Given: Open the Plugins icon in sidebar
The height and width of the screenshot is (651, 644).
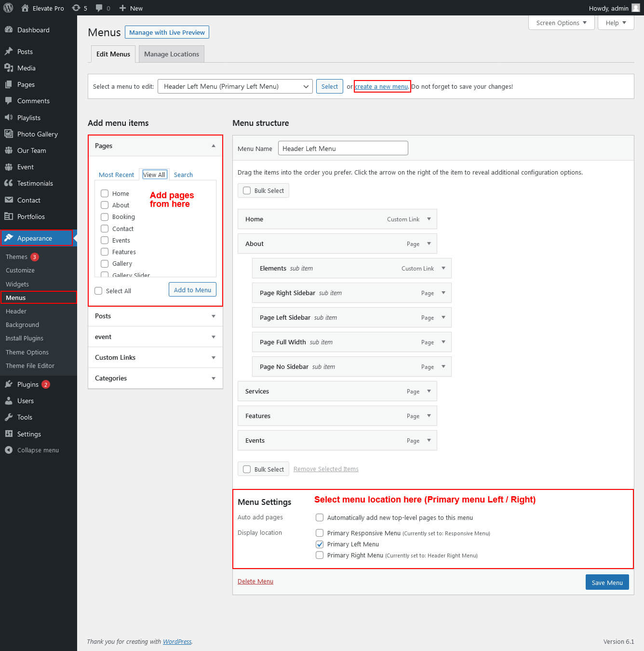Looking at the screenshot, I should pyautogui.click(x=9, y=384).
